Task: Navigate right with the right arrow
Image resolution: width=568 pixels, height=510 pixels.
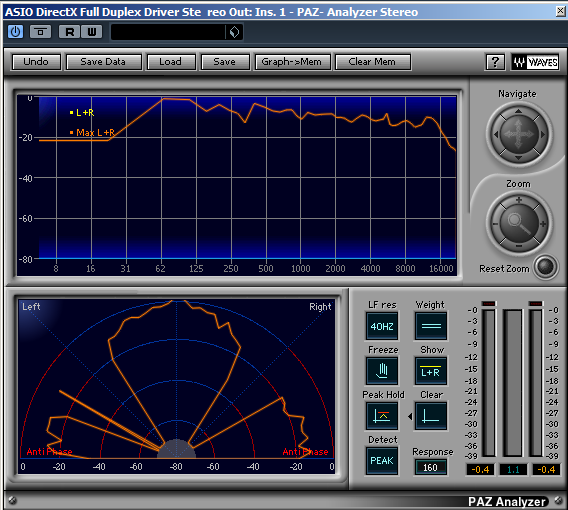Action: click(543, 134)
